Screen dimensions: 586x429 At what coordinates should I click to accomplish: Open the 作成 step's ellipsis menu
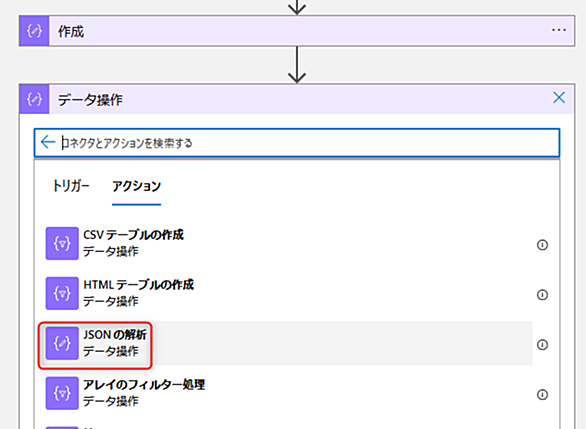click(x=559, y=30)
